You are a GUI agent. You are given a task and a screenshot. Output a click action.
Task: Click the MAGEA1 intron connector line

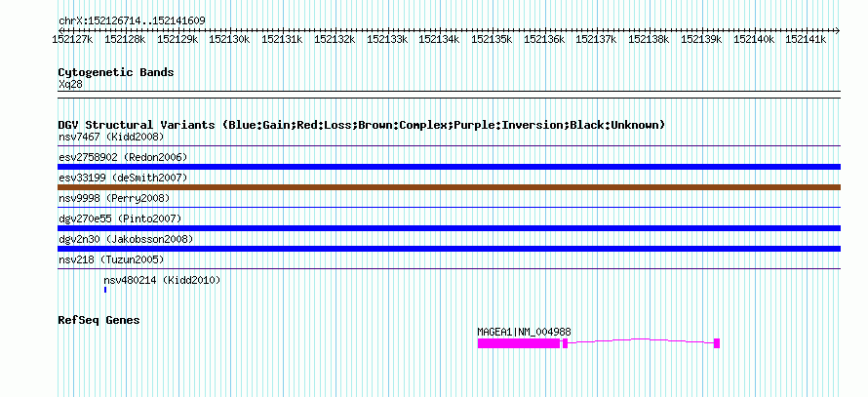(641, 340)
